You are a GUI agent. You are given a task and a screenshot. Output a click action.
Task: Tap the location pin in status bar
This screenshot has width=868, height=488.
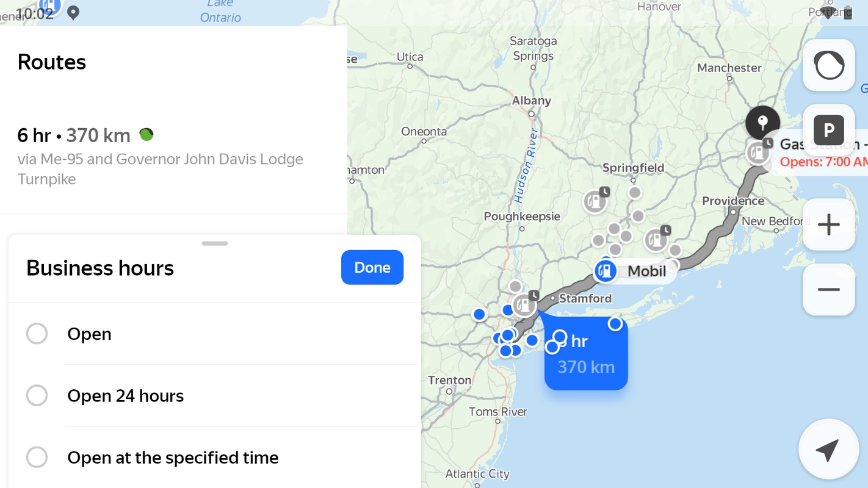click(73, 12)
